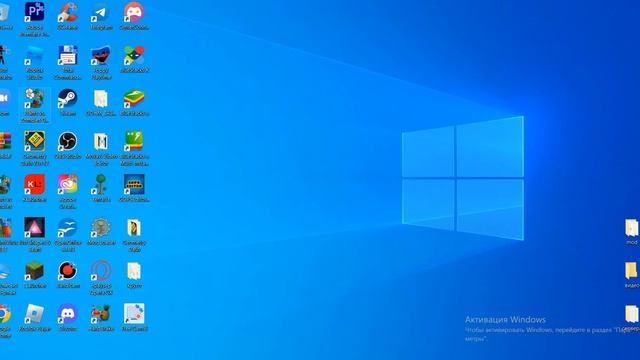Screen dimensions: 640x360
Task: Open the folder next to Steam
Action: coord(101,98)
